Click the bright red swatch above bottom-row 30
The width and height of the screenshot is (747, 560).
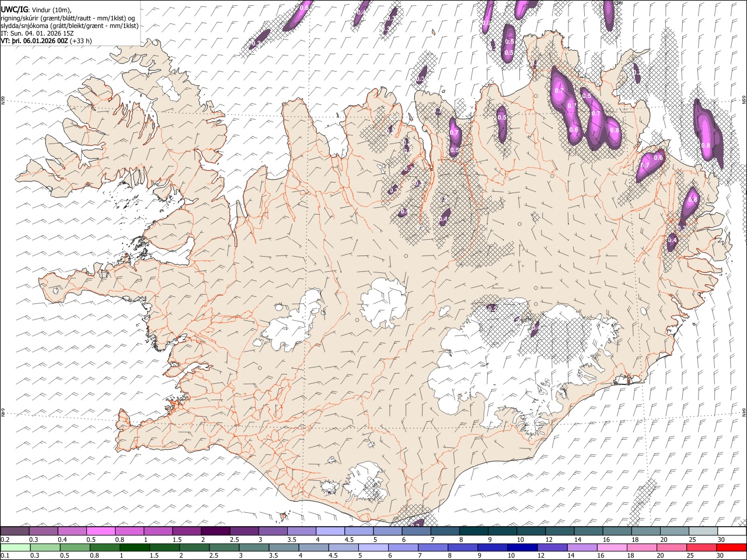732,547
